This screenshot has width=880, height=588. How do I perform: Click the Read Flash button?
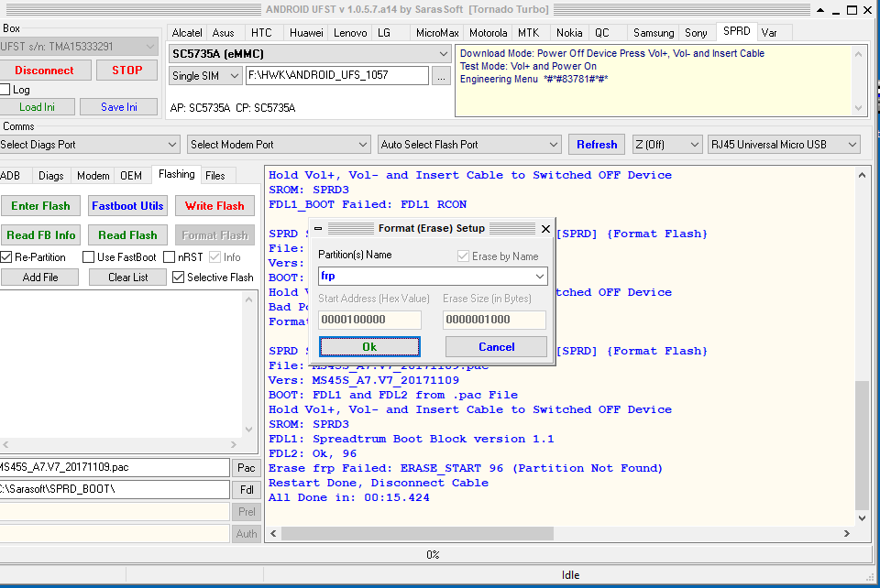tap(127, 235)
